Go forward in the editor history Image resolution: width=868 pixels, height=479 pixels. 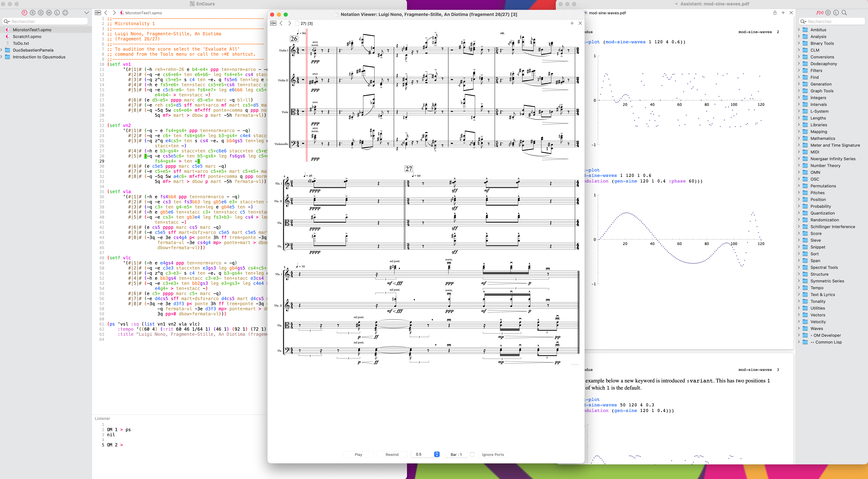click(x=114, y=13)
